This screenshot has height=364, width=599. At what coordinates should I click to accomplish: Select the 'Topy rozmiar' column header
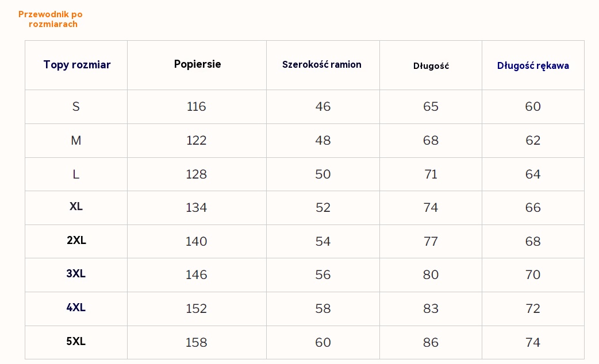point(76,65)
